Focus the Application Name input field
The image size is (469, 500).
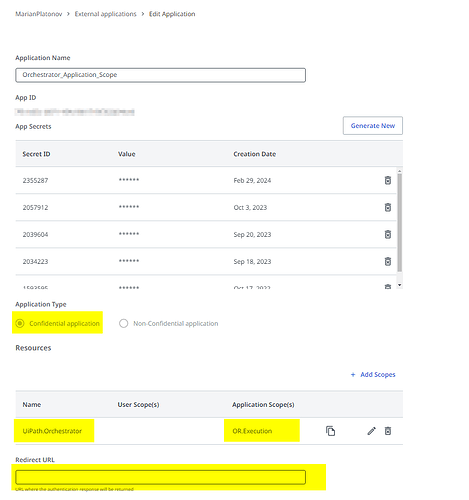pos(160,75)
